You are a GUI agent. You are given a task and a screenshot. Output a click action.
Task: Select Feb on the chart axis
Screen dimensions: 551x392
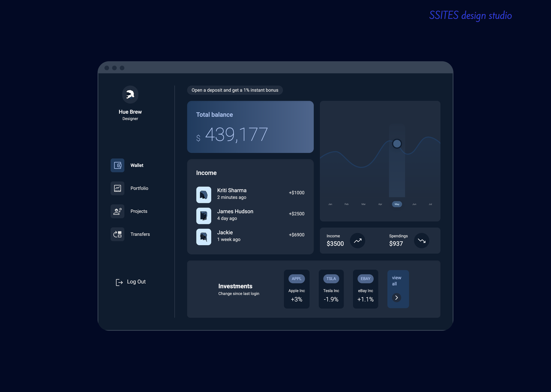coord(347,204)
